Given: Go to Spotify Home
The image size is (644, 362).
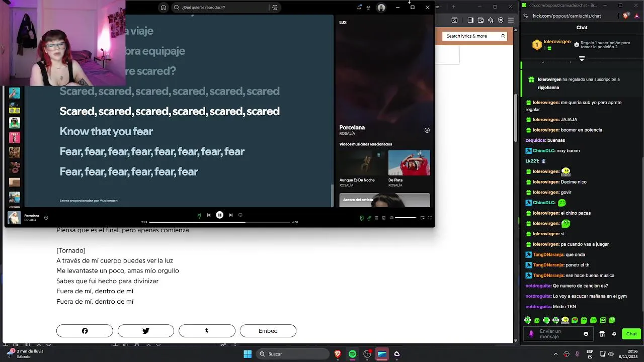Looking at the screenshot, I should [x=163, y=8].
